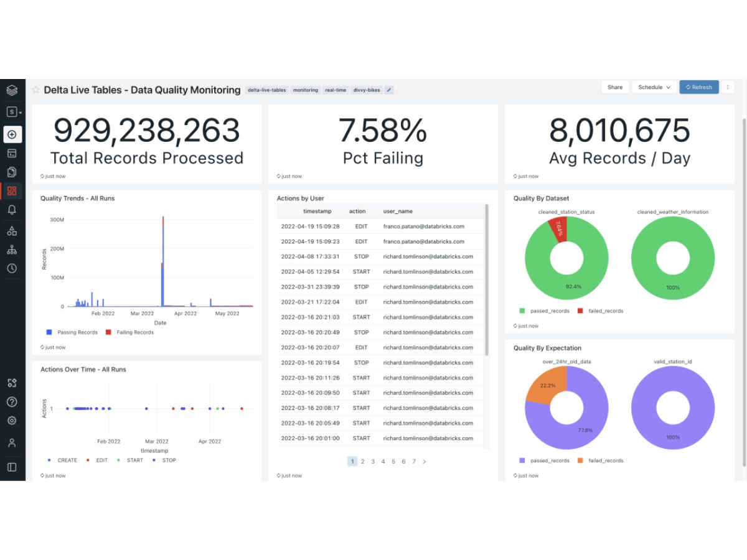
Task: Open the Help question mark icon
Action: point(12,402)
